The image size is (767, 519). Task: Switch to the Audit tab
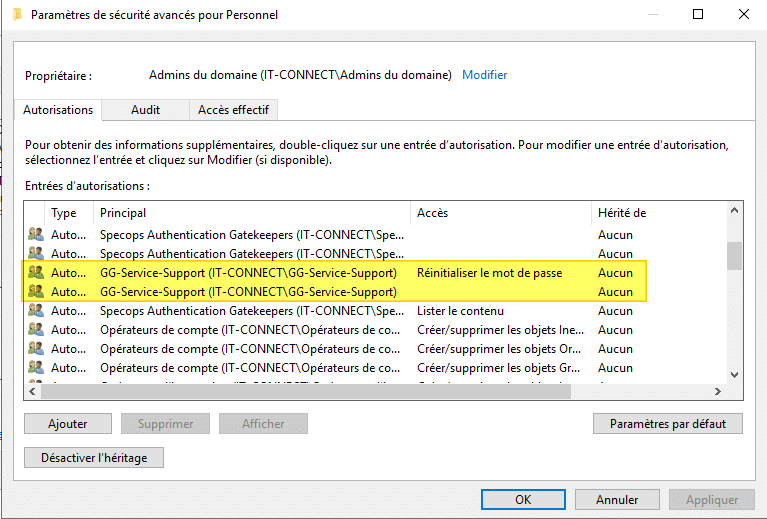pyautogui.click(x=145, y=110)
